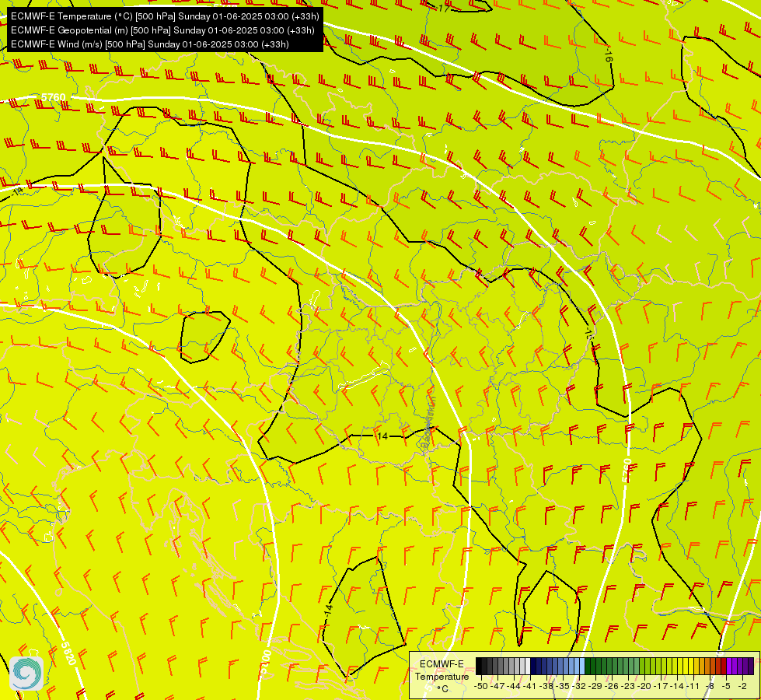Click the 14 isotherm label in map center
This screenshot has height=700, width=761.
pyautogui.click(x=382, y=436)
